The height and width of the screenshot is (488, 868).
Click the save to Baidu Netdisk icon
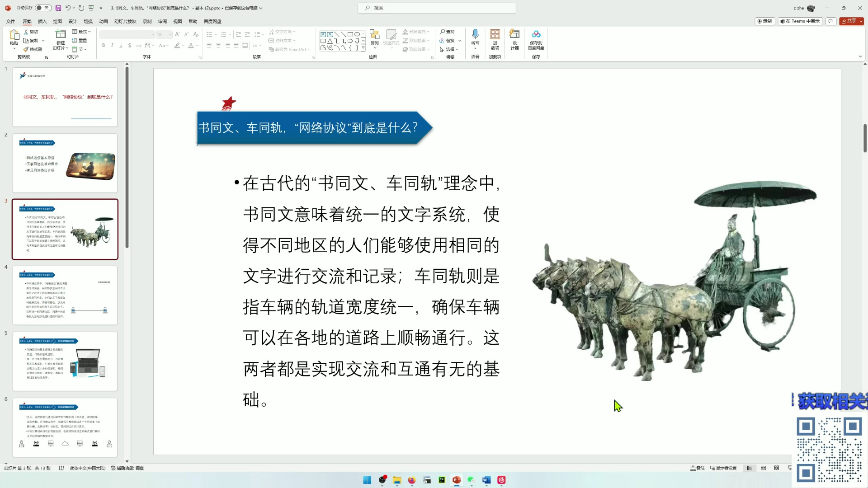[x=536, y=40]
